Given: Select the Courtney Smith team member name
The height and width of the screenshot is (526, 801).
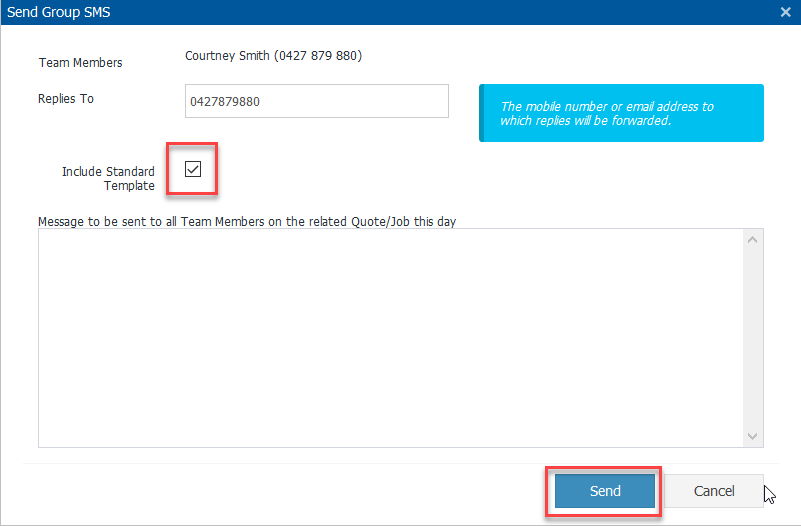Looking at the screenshot, I should pyautogui.click(x=227, y=56).
